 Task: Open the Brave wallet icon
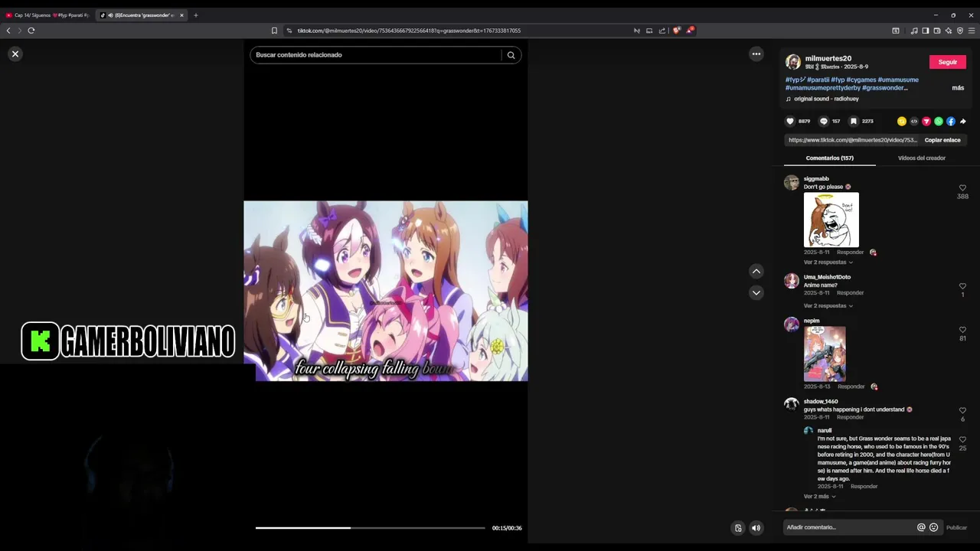coord(936,31)
